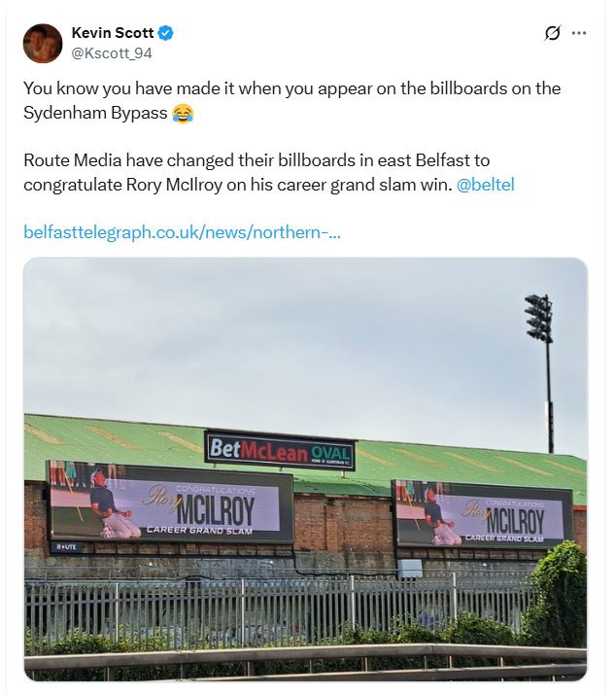Open the belfasttelegraph.co.uk article link
Viewport: 616px width, 695px height.
tap(182, 232)
